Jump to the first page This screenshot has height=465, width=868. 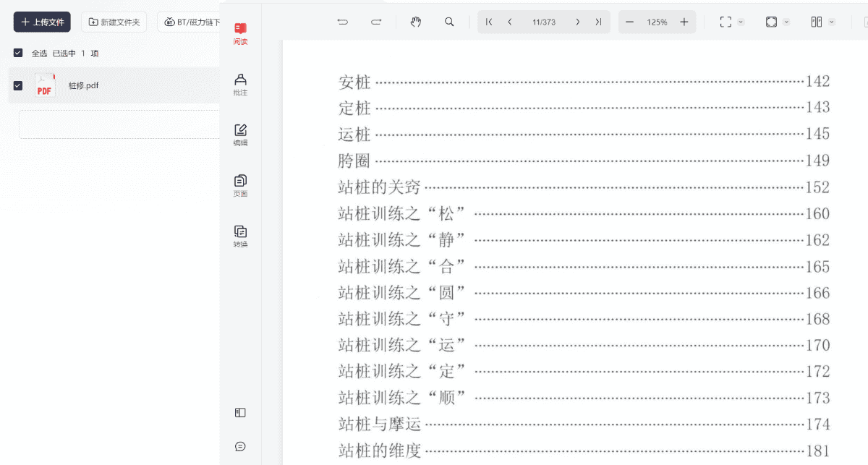[489, 22]
